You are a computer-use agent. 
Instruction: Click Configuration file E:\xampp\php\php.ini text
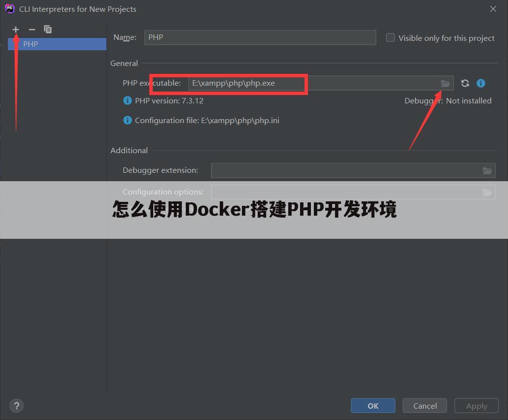[x=207, y=121]
